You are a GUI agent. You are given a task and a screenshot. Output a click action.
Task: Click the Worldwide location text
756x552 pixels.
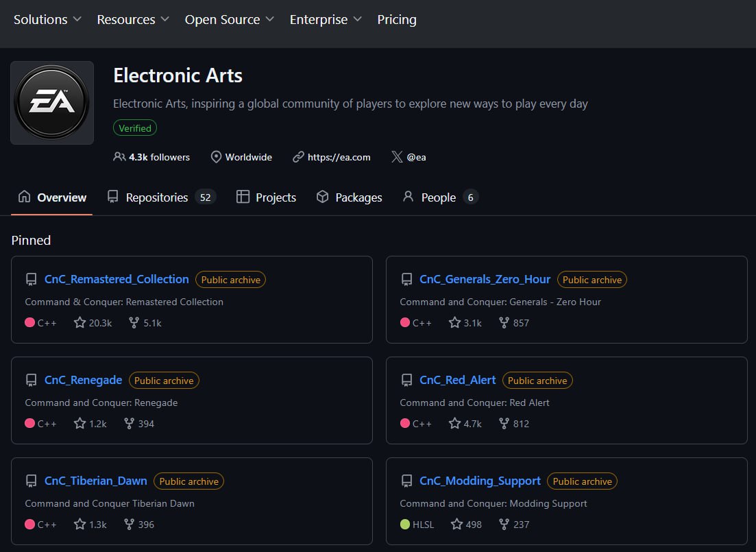click(x=249, y=157)
